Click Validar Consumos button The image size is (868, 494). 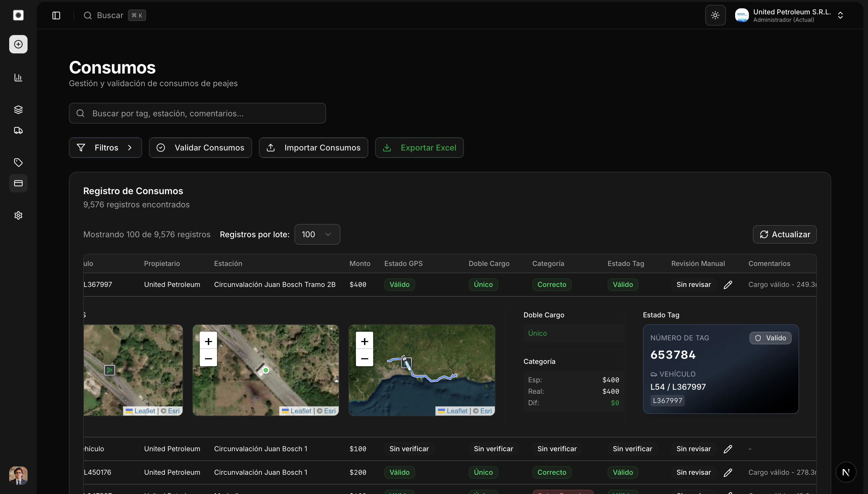coord(200,148)
